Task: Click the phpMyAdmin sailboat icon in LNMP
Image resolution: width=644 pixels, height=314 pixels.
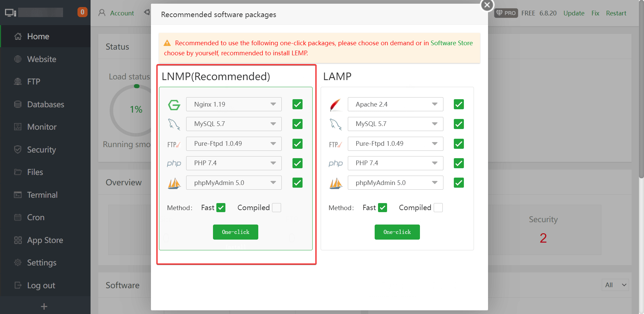Action: (x=174, y=183)
